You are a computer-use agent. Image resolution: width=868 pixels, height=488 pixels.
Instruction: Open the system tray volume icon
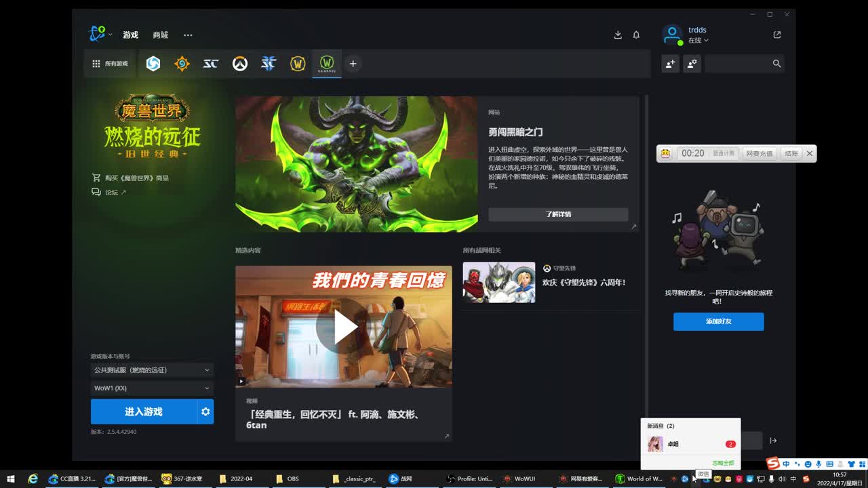click(x=782, y=479)
